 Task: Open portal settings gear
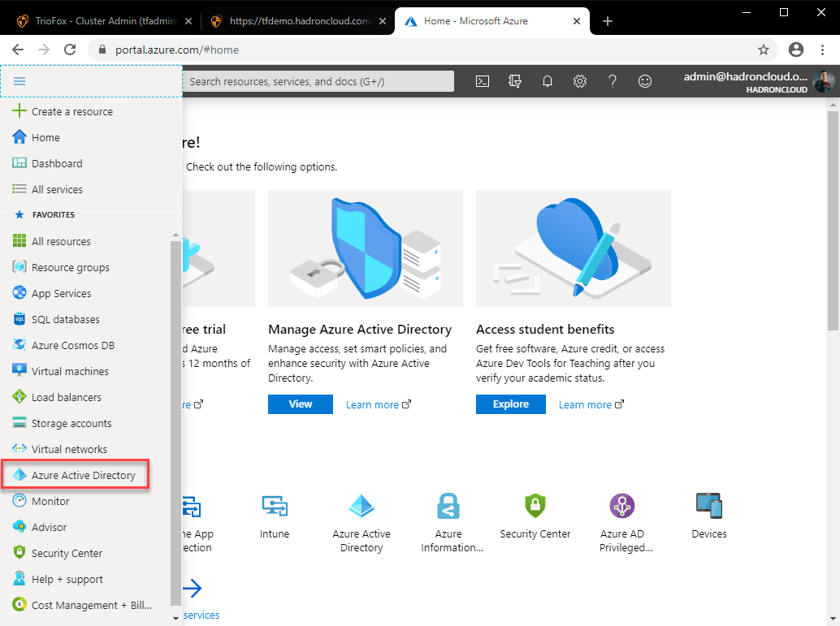click(580, 81)
